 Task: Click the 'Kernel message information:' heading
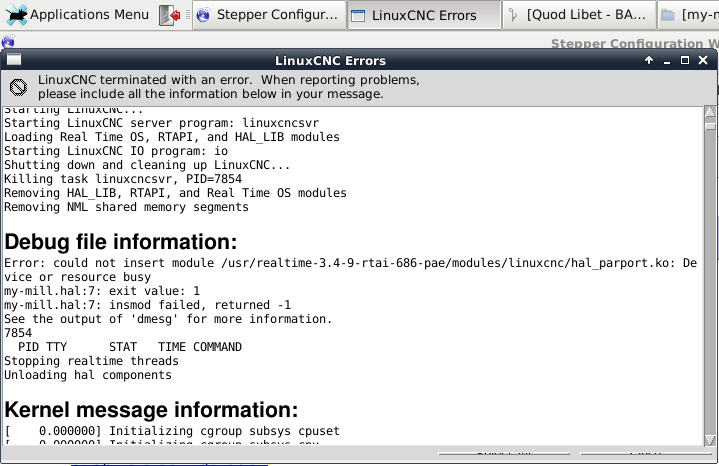click(x=151, y=410)
